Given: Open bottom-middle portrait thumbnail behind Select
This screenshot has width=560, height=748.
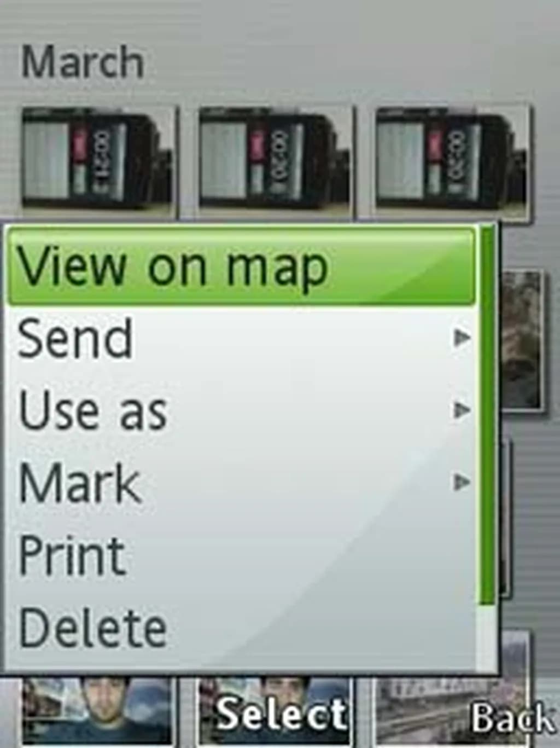Looking at the screenshot, I should (x=275, y=711).
